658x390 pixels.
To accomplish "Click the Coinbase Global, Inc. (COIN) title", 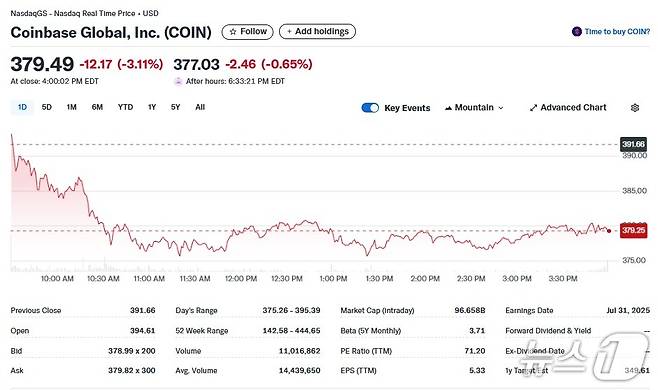I will [x=111, y=33].
